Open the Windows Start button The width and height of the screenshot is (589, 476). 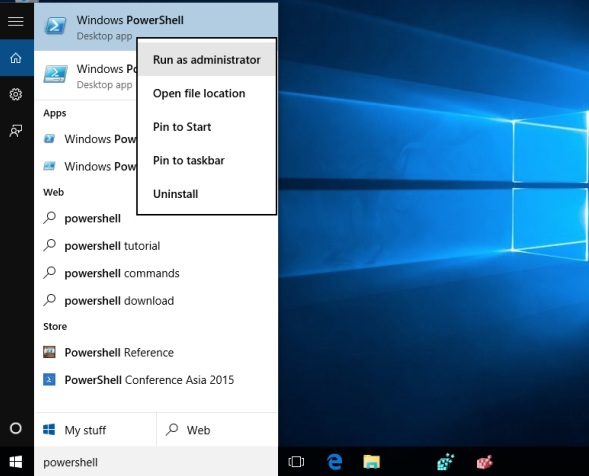coord(16,462)
